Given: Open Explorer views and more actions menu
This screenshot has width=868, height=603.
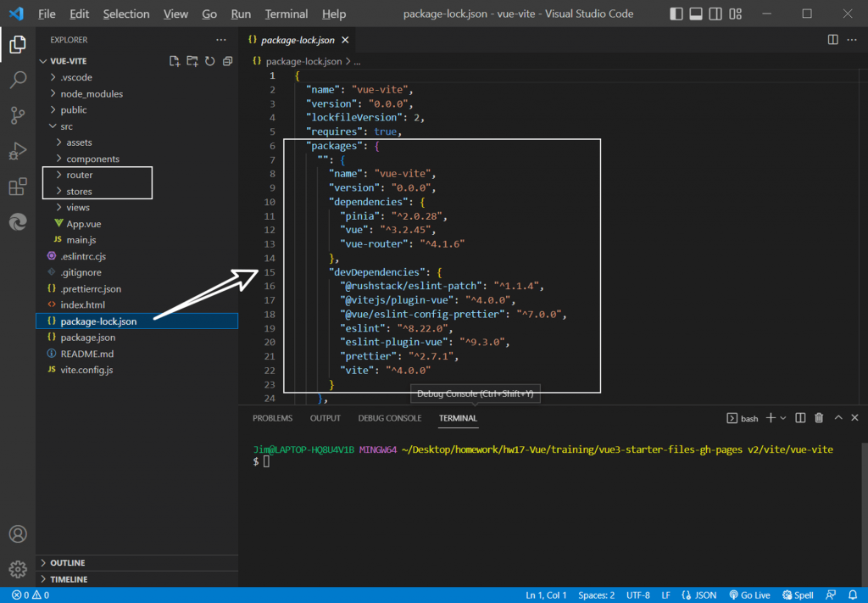Looking at the screenshot, I should click(x=221, y=40).
